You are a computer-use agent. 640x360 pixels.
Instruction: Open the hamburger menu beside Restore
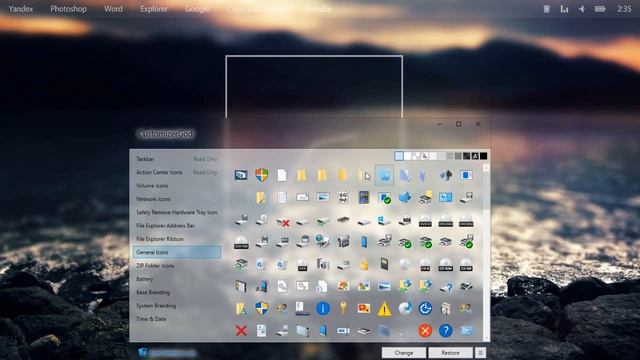tap(480, 353)
